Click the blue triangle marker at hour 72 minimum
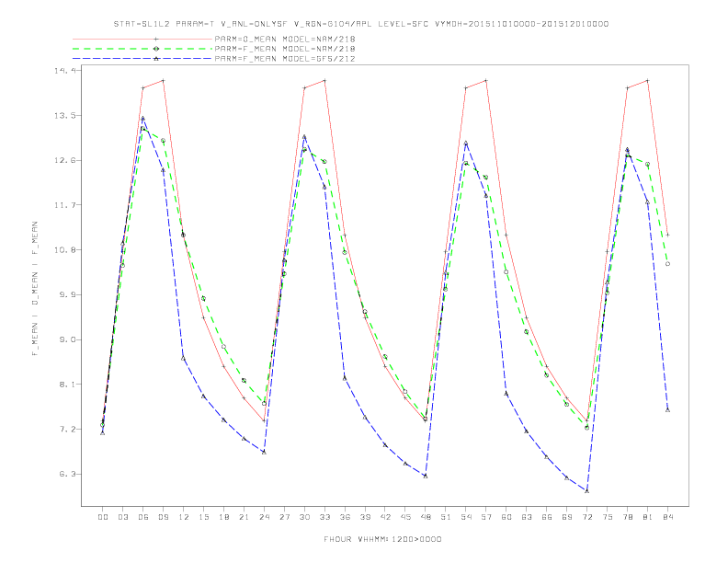 [586, 490]
